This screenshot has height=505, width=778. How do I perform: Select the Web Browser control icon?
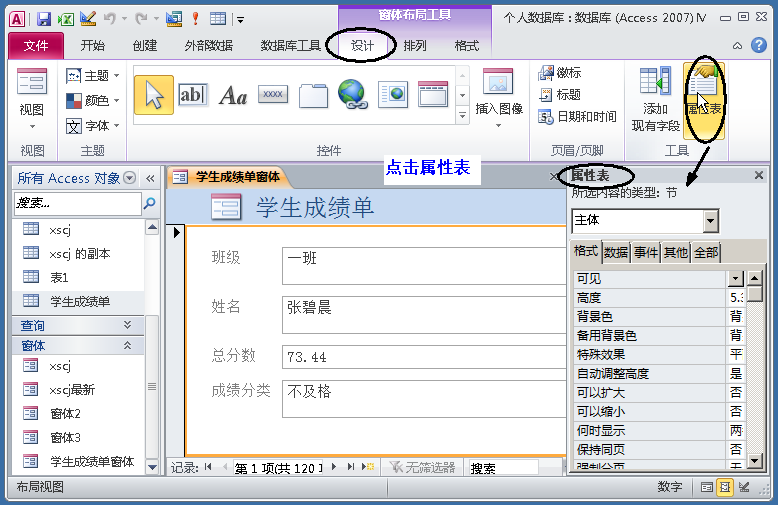tap(392, 94)
